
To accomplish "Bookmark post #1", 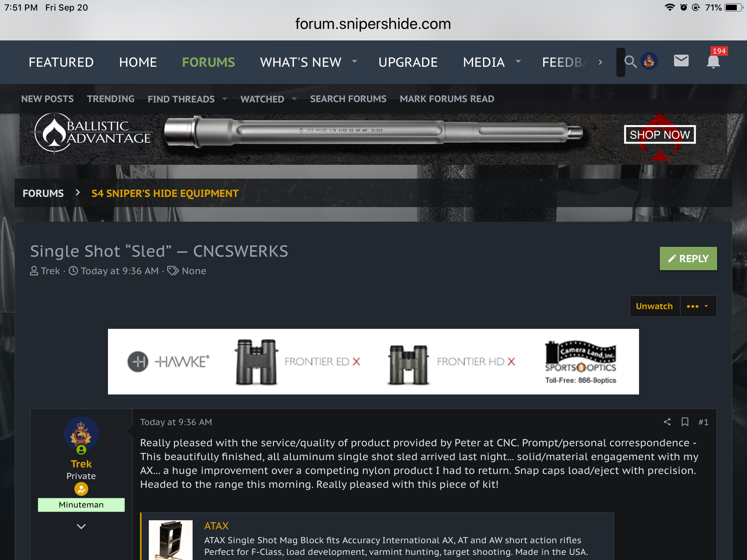I will 685,422.
